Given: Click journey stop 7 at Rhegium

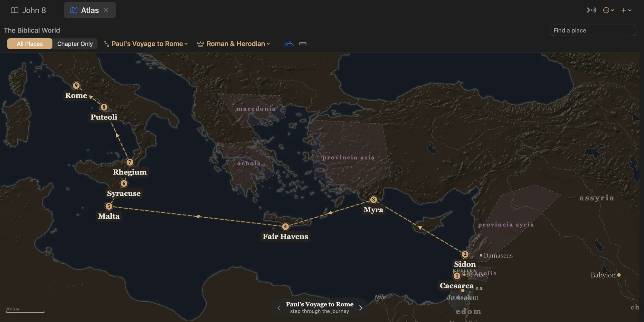Looking at the screenshot, I should tap(130, 162).
